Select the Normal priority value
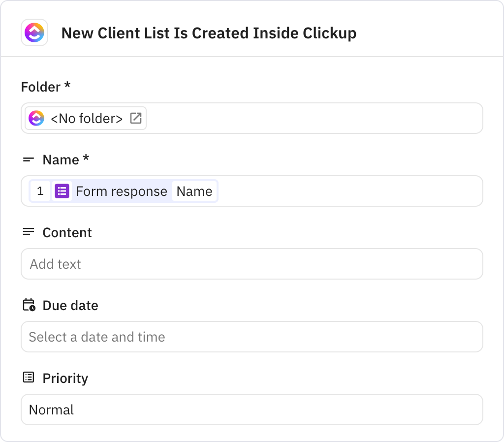Screen dimensions: 504x442 pyautogui.click(x=52, y=410)
